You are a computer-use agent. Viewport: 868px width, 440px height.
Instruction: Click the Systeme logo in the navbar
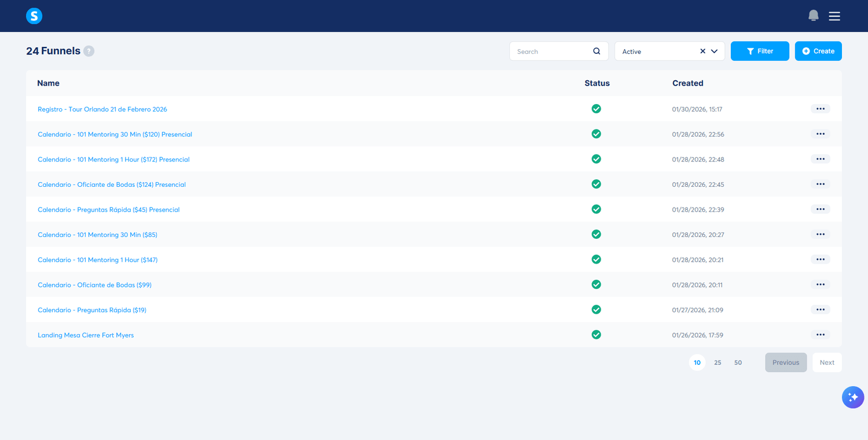coord(34,16)
